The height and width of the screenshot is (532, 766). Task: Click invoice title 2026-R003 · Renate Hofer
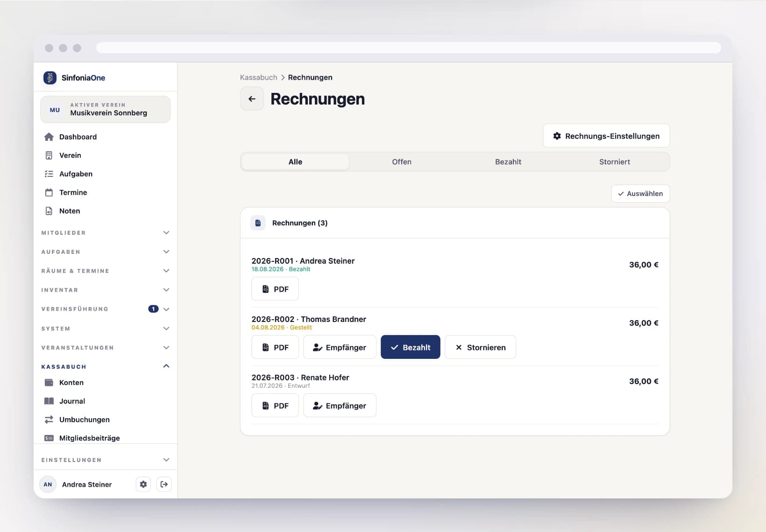(x=300, y=378)
